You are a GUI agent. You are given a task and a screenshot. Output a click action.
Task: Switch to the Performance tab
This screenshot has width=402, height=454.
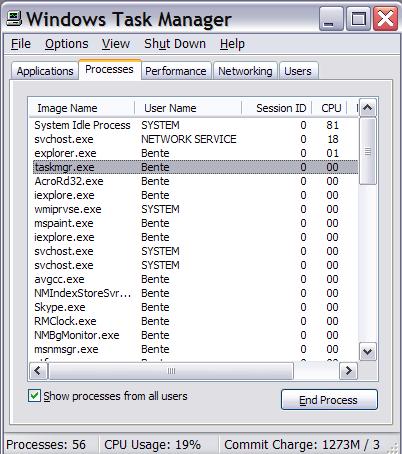coord(176,71)
